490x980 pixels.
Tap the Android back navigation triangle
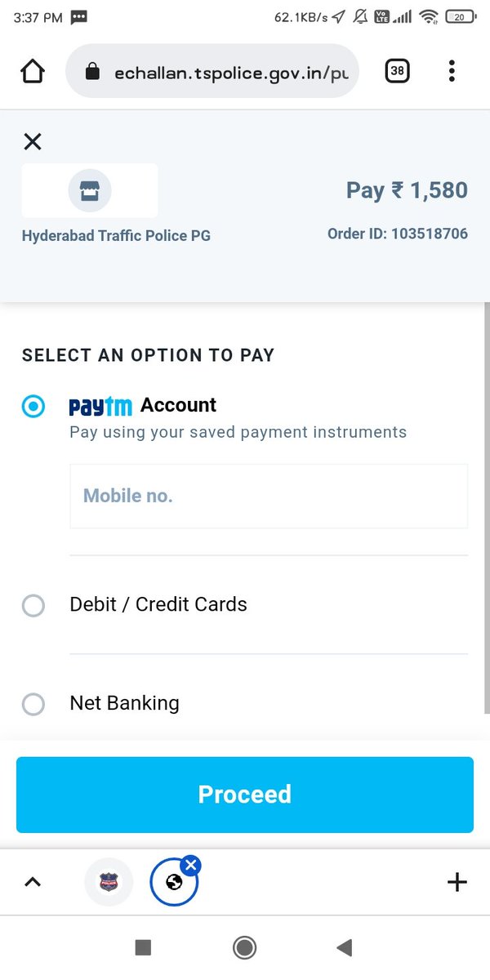[344, 947]
